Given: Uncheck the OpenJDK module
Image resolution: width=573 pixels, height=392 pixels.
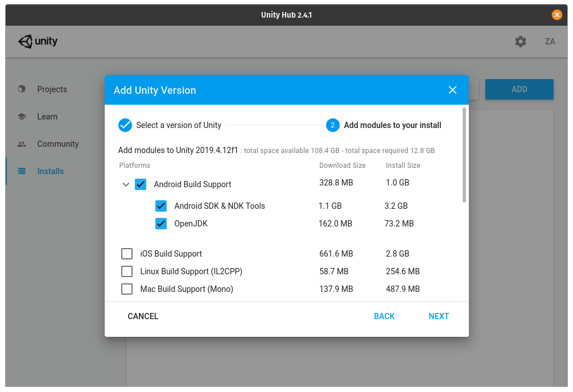Looking at the screenshot, I should [x=161, y=223].
